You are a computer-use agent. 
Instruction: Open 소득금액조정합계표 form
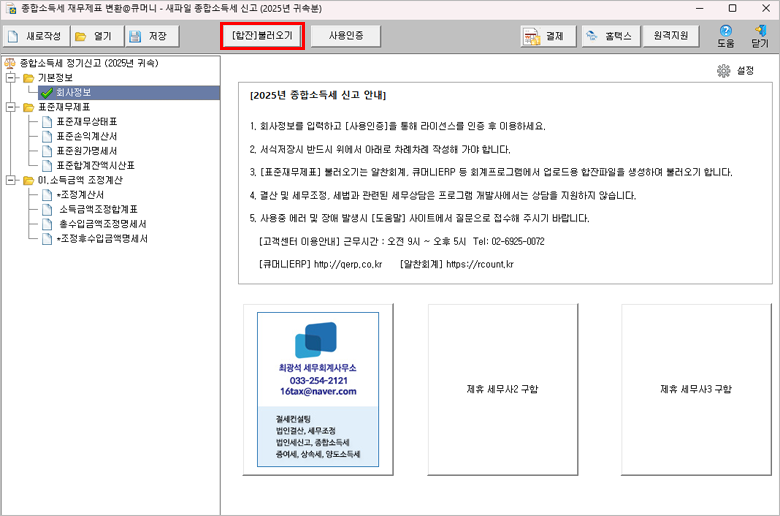point(98,209)
